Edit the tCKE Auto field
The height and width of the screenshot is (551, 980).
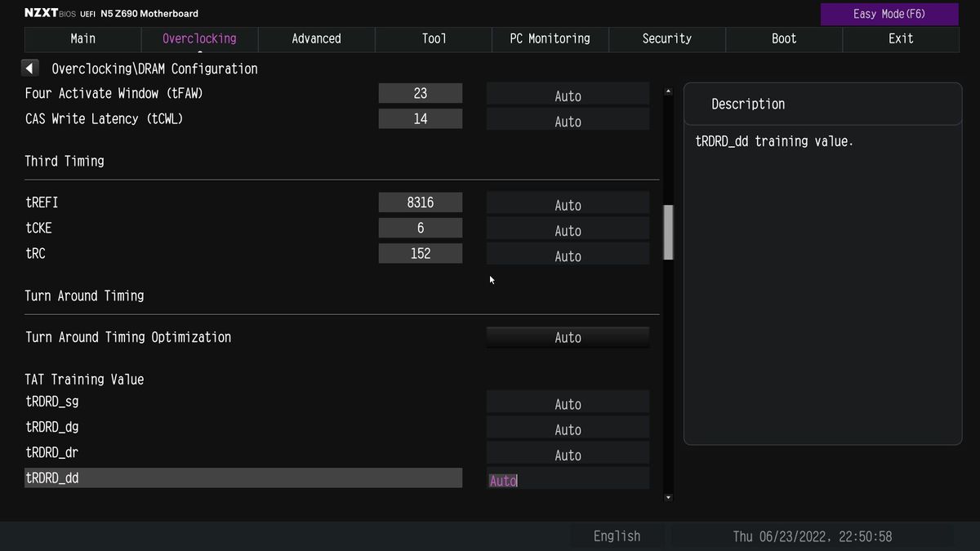(x=568, y=229)
